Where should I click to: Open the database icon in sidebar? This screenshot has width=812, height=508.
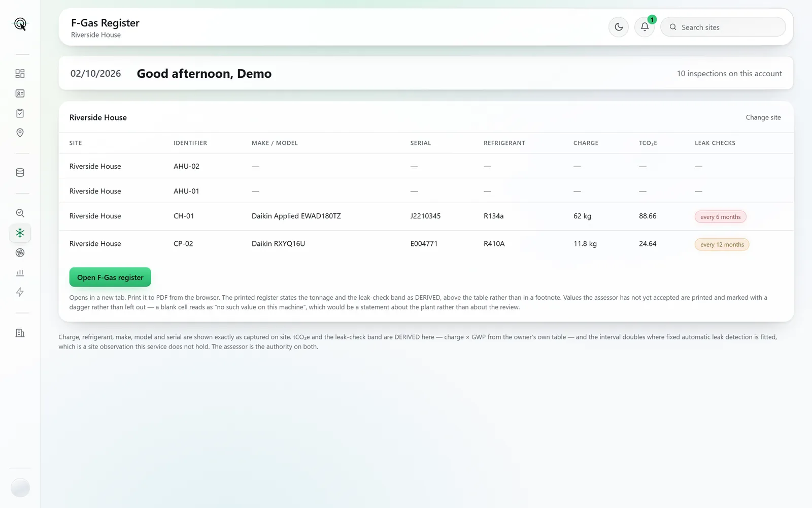tap(20, 173)
